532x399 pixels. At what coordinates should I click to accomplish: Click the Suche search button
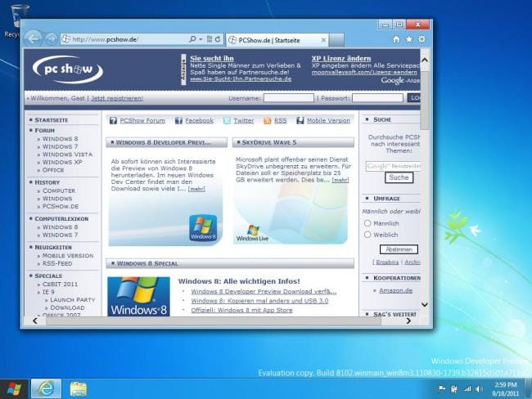point(399,177)
